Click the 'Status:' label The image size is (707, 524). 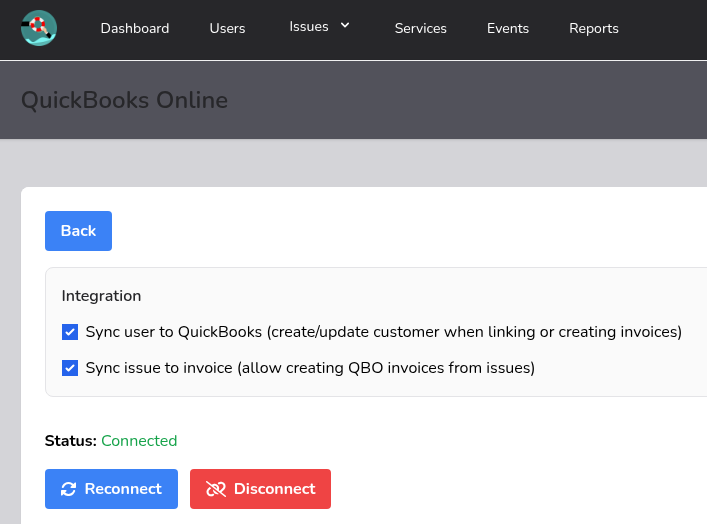(x=71, y=441)
